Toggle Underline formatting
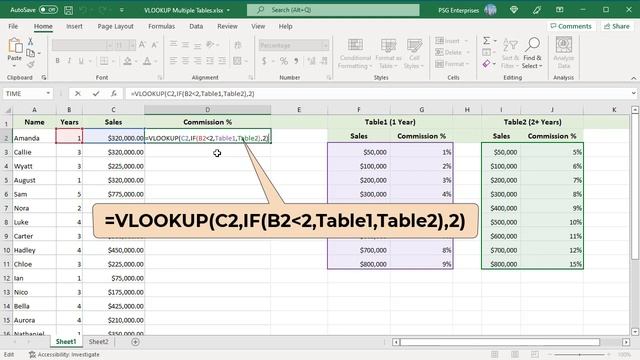 point(81,61)
